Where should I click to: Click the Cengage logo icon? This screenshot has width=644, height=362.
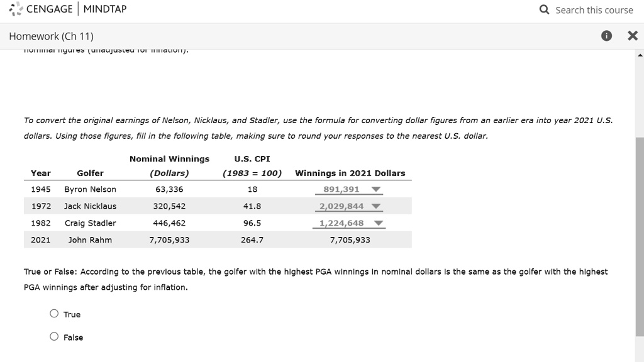point(15,9)
